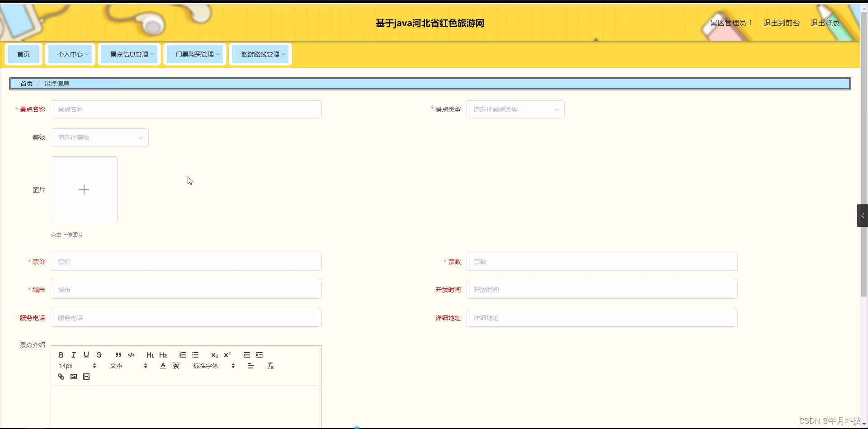Image resolution: width=868 pixels, height=429 pixels.
Task: Insert a code block
Action: [x=131, y=355]
